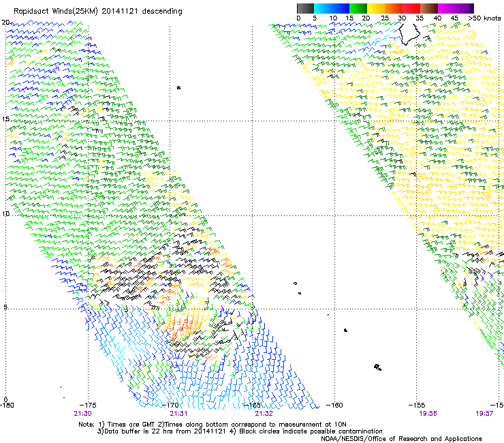Click the island outline near 2N, 157W

point(378,367)
